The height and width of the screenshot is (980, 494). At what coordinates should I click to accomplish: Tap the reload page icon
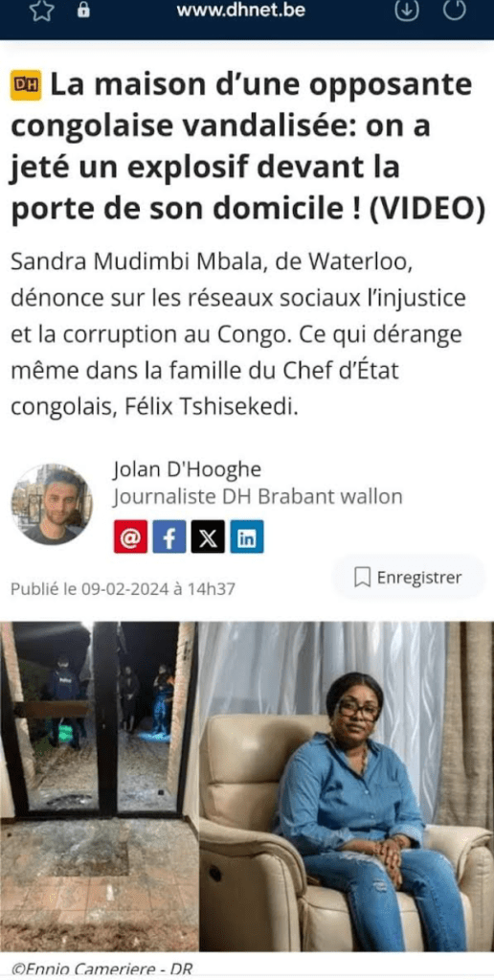pyautogui.click(x=454, y=11)
